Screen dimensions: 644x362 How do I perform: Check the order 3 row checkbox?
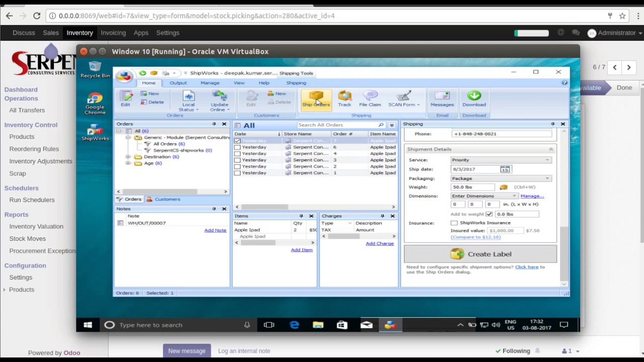pyautogui.click(x=237, y=160)
